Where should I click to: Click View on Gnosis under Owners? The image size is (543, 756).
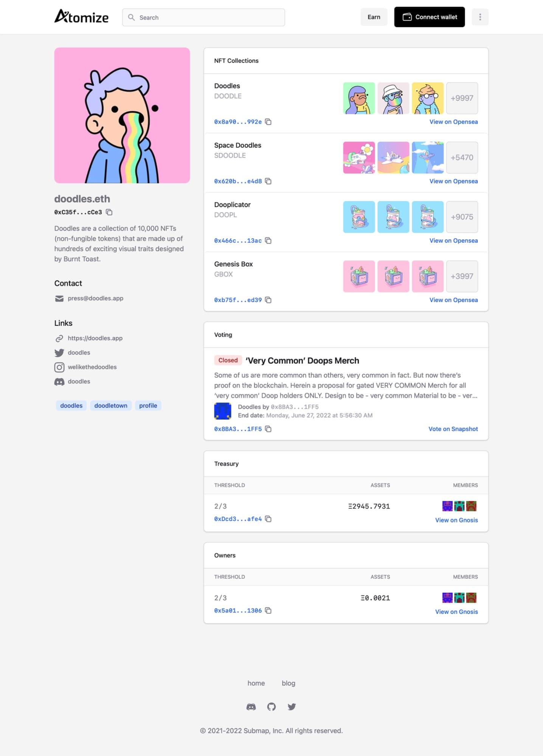pos(456,612)
